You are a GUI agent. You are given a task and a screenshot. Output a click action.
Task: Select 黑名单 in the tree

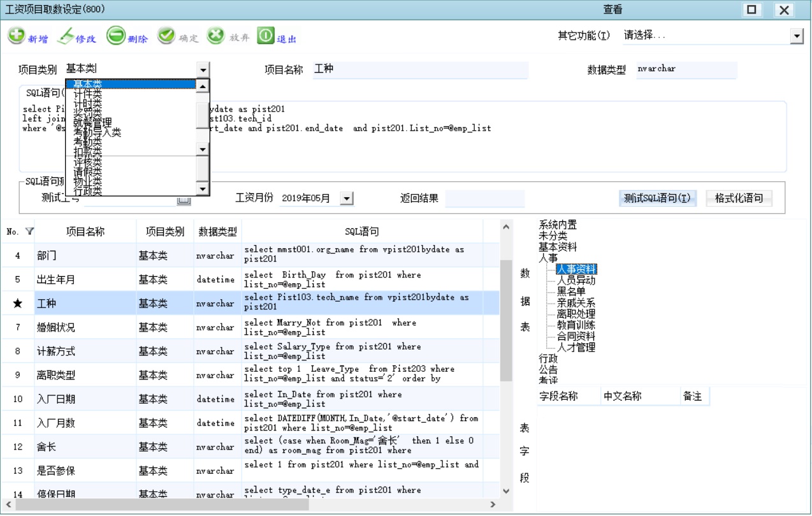571,291
